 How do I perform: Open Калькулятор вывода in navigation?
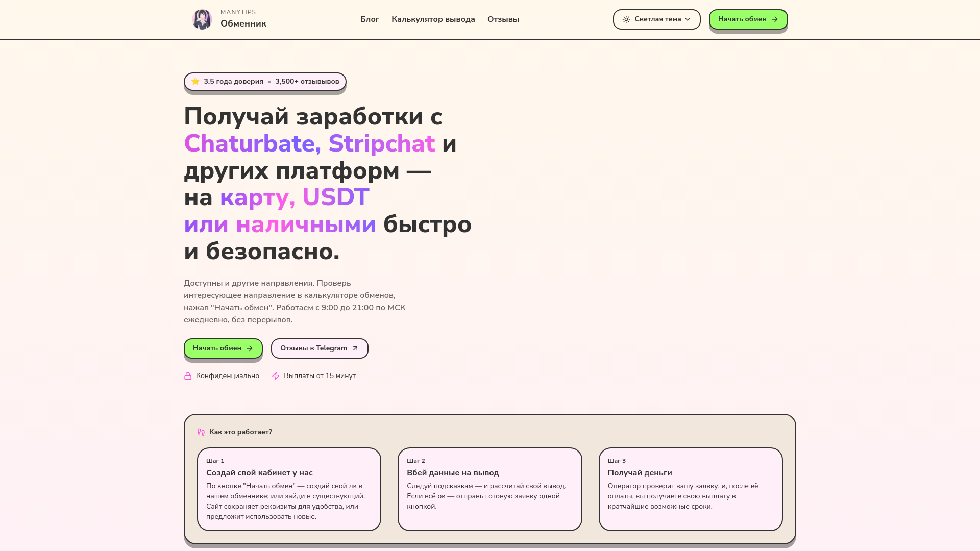click(433, 19)
